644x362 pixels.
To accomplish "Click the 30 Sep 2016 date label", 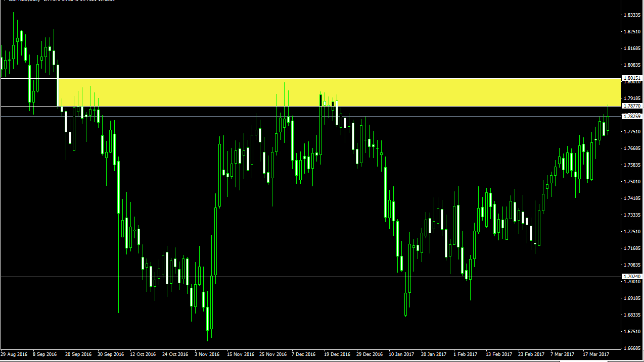I will (x=111, y=354).
